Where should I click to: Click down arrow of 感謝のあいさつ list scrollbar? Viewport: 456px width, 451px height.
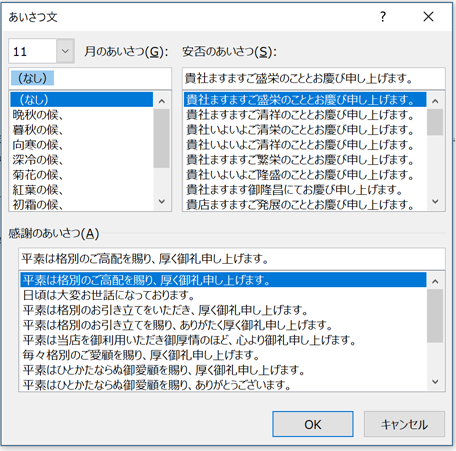tap(435, 382)
